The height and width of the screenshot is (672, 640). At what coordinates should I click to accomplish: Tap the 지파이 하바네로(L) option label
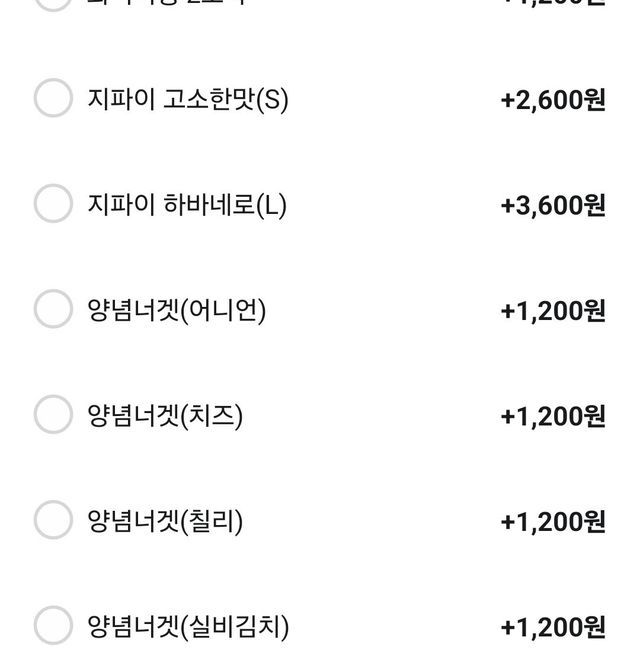[x=187, y=205]
